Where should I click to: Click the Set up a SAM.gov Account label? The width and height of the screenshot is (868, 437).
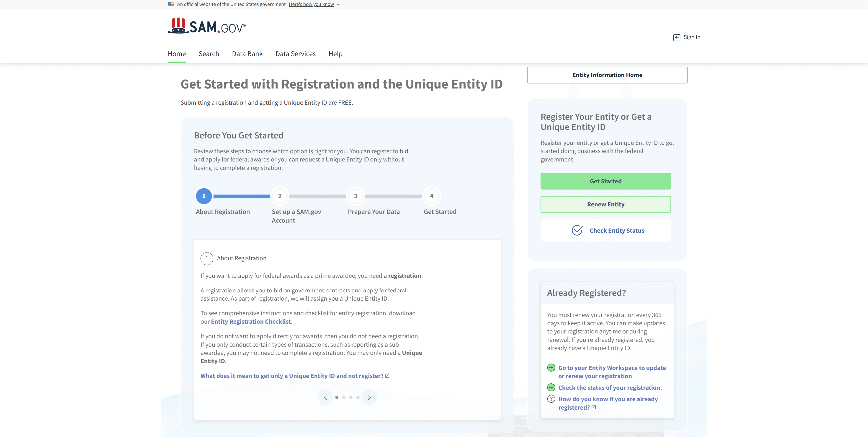tap(296, 216)
